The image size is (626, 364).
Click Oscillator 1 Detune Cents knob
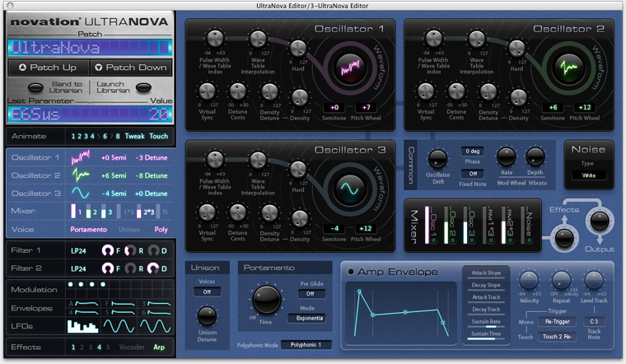pyautogui.click(x=237, y=91)
